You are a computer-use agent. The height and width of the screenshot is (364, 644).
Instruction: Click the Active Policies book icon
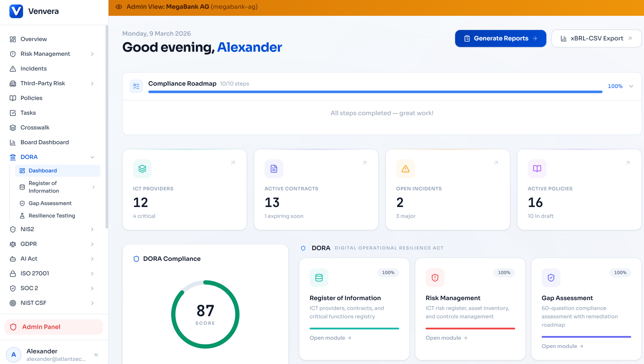pyautogui.click(x=537, y=169)
